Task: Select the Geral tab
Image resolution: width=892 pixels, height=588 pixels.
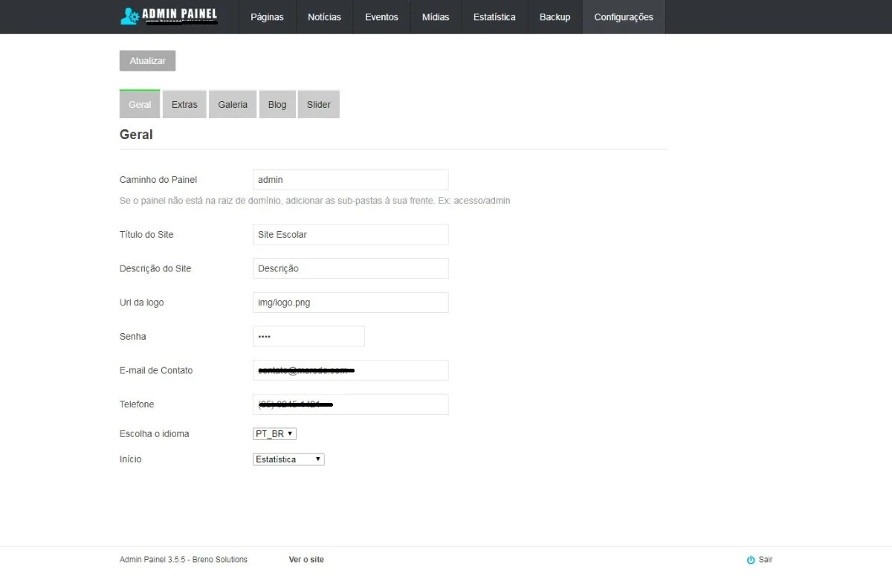Action: point(140,104)
